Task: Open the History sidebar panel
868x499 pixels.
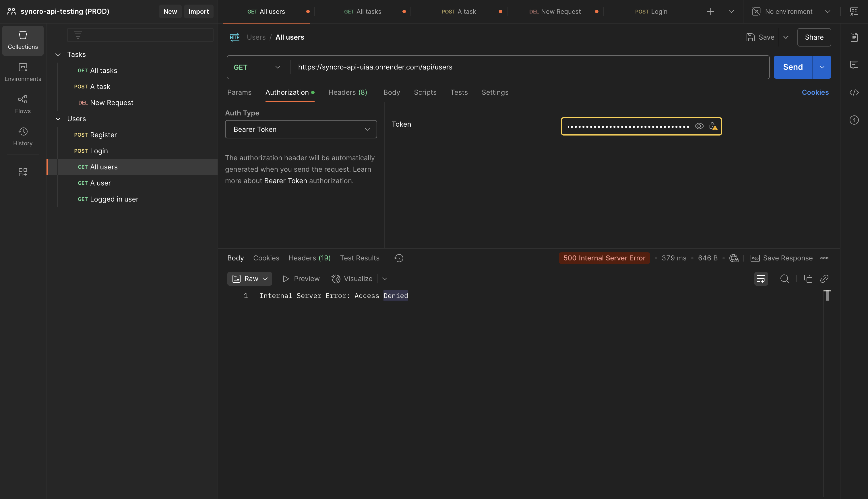Action: tap(23, 137)
